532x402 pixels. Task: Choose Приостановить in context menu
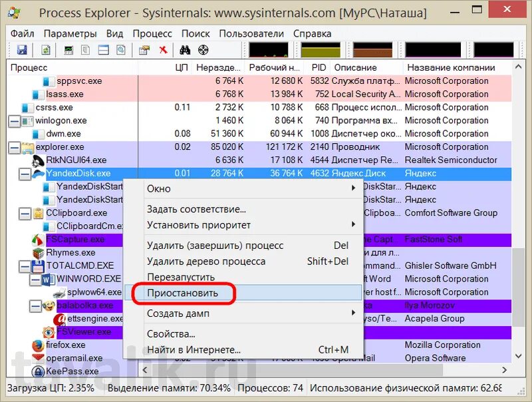click(243, 293)
